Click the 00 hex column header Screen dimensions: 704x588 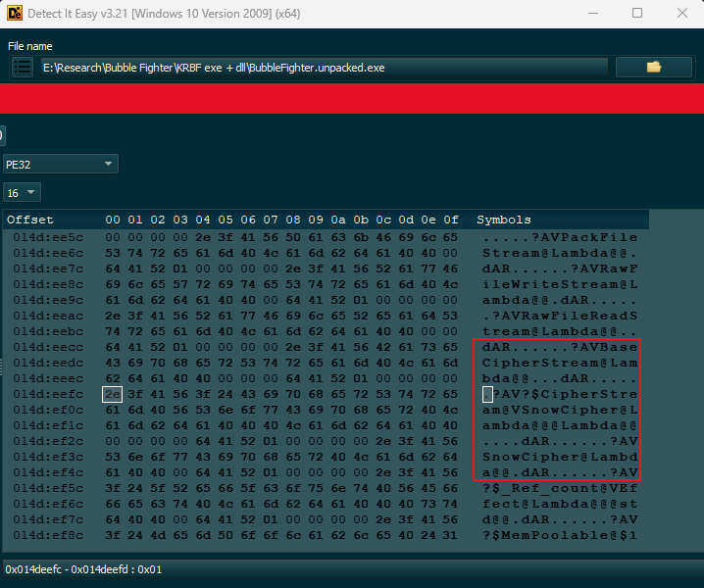(x=113, y=220)
